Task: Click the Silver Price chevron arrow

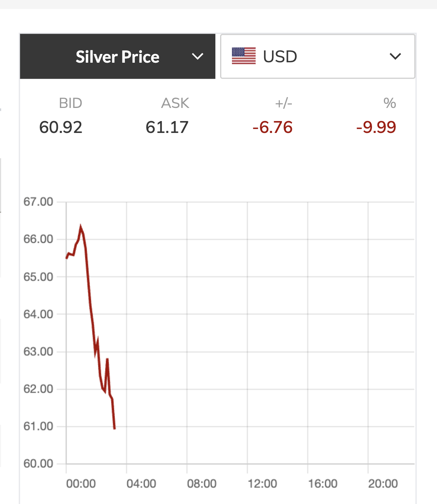Action: click(x=197, y=57)
